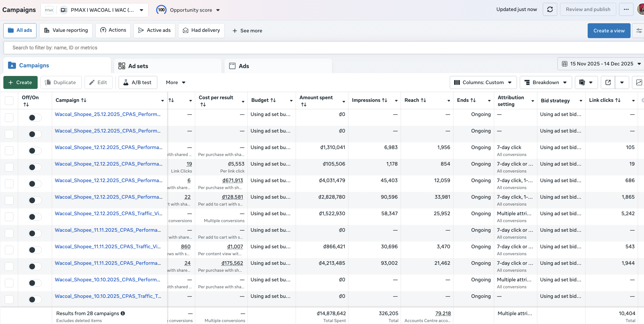
Task: Check the select-all campaigns checkbox in header
Action: (9, 100)
